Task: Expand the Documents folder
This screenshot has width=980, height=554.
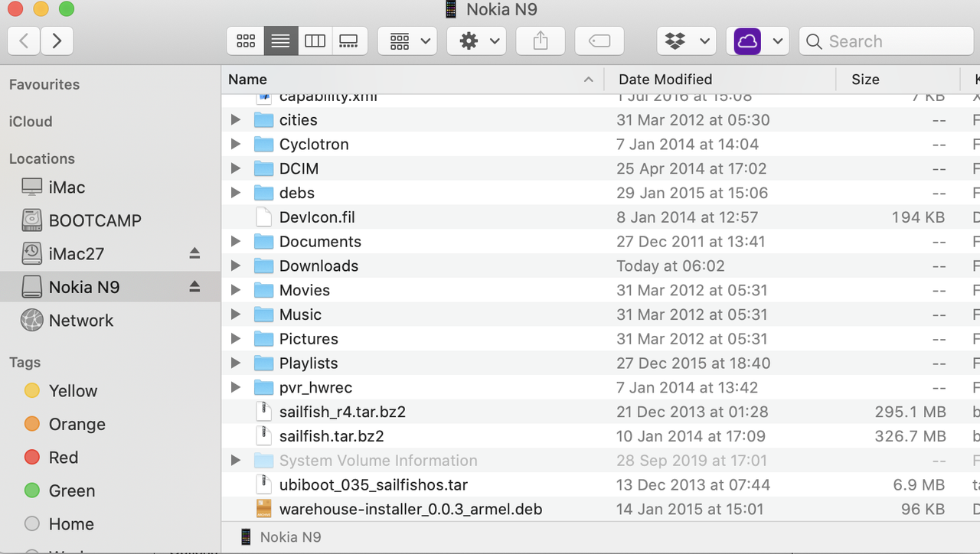Action: 236,242
